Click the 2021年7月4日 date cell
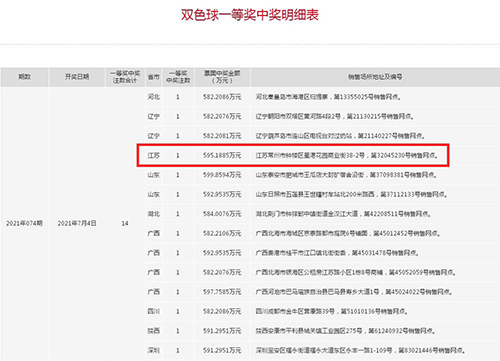The height and width of the screenshot is (361, 500). (77, 223)
